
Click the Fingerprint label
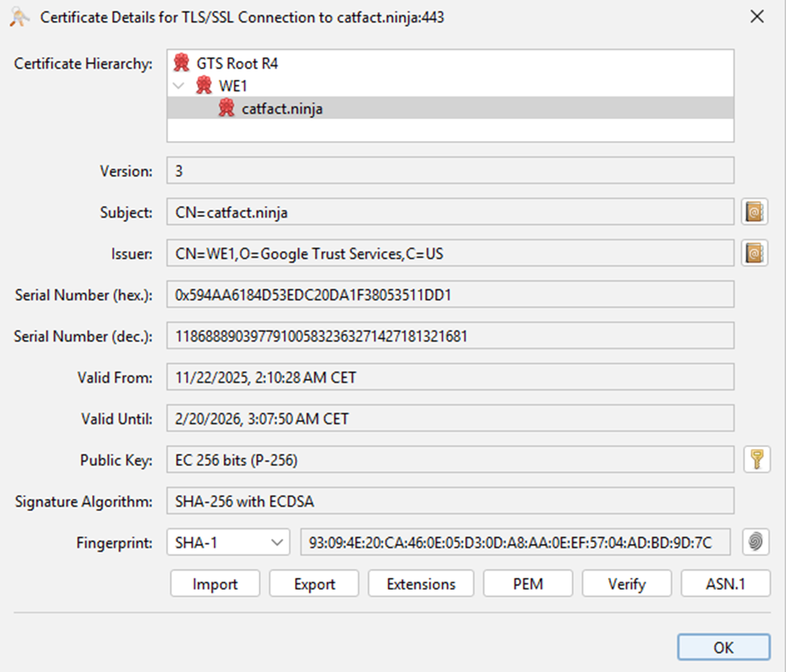[114, 543]
